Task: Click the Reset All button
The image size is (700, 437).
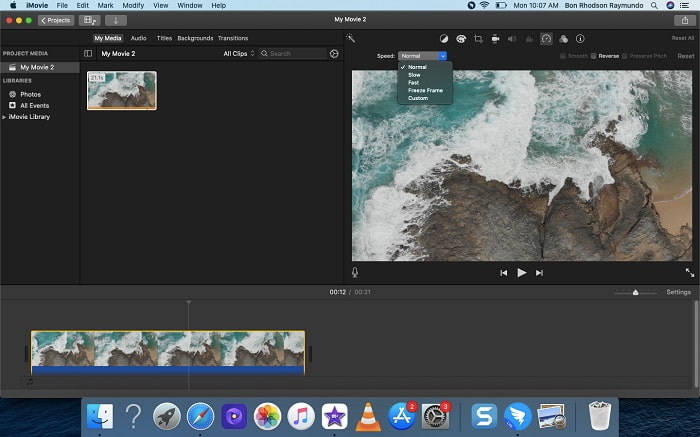Action: click(682, 38)
